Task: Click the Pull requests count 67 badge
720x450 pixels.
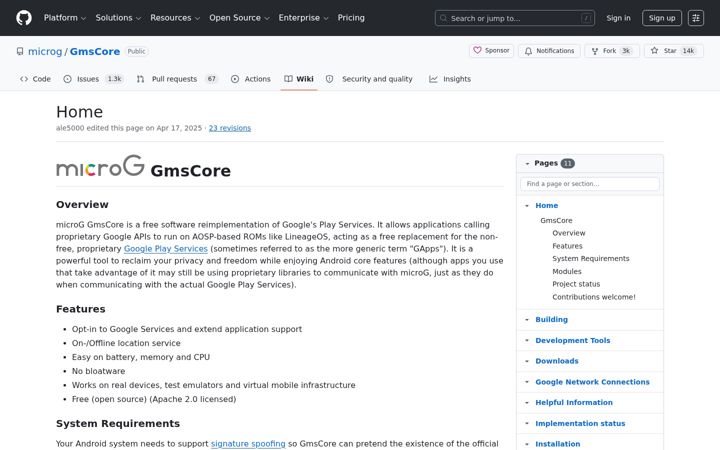Action: 211,79
